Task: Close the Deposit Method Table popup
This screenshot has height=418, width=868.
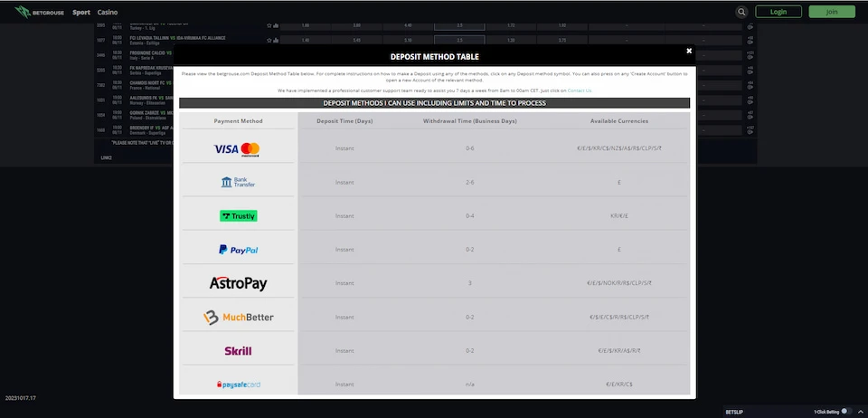Action: [x=689, y=51]
